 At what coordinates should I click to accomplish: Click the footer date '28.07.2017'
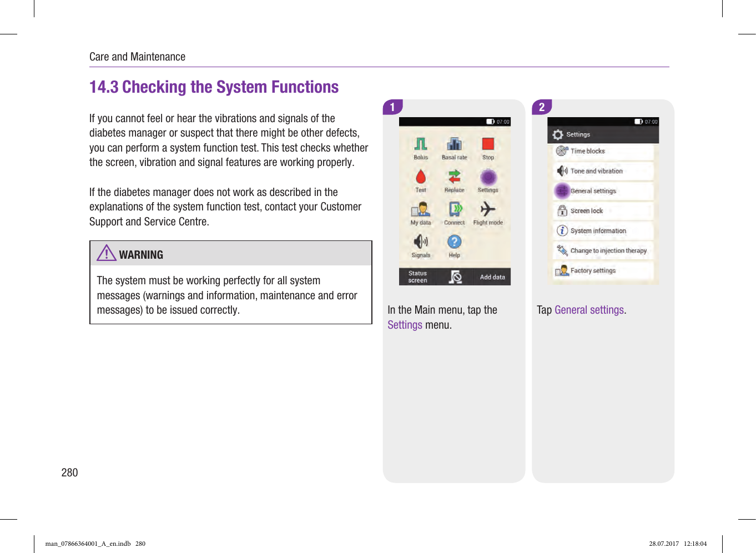click(664, 544)
